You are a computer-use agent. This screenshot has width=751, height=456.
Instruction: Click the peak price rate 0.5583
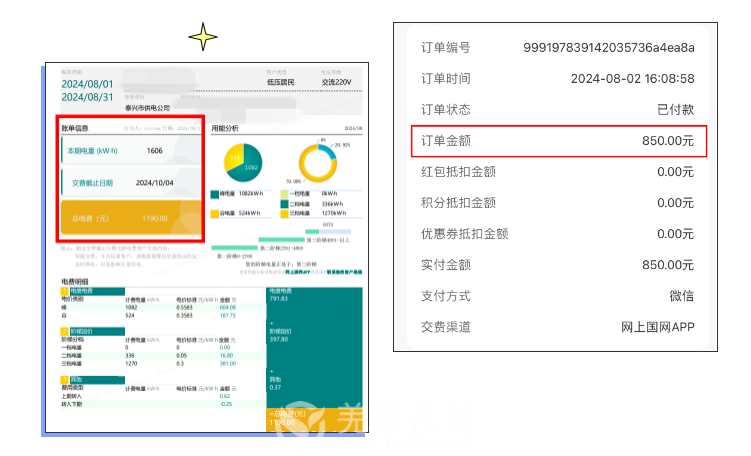click(x=184, y=308)
